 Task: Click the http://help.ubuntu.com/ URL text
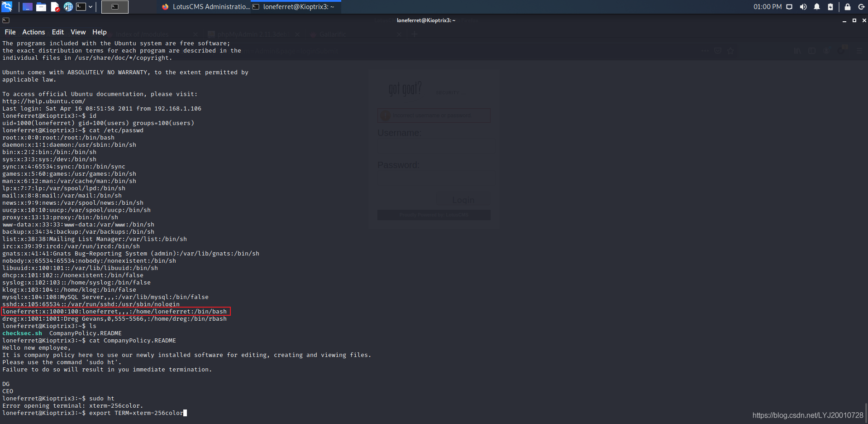click(44, 101)
